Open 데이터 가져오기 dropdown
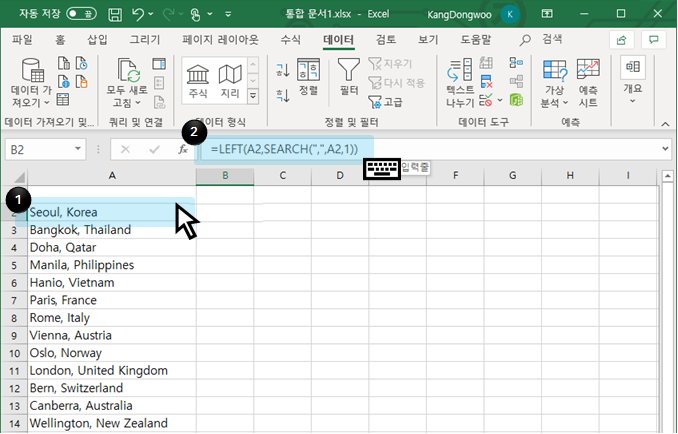The width and height of the screenshot is (678, 434). pos(31,82)
